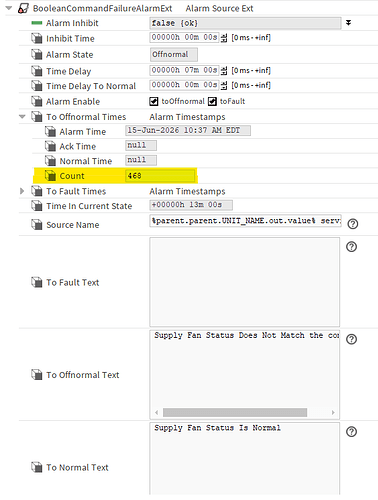Click the Time Delay stepper arrows
This screenshot has width=378, height=500.
click(x=224, y=70)
